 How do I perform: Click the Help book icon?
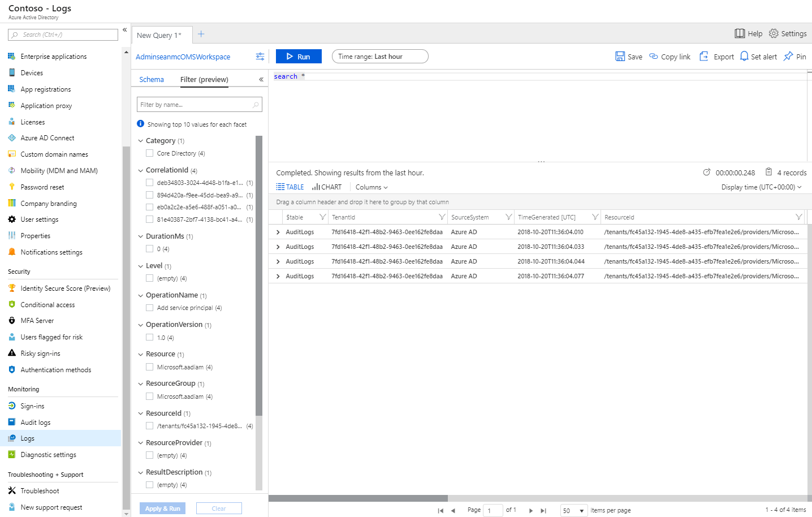[x=740, y=33]
